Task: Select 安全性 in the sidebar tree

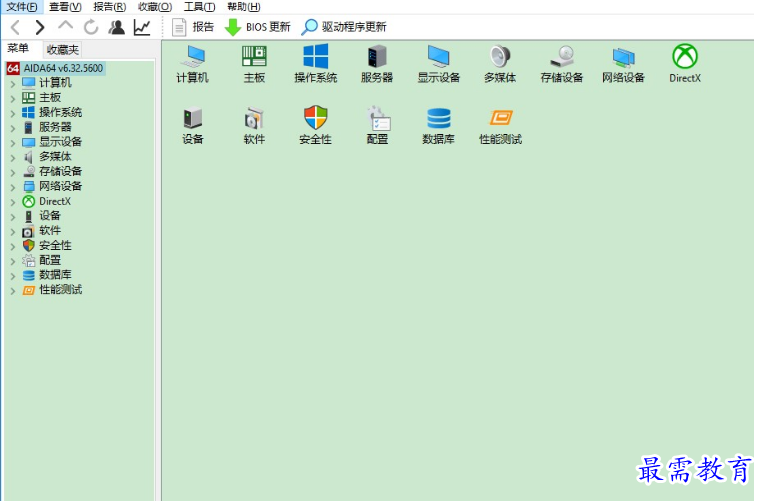Action: (47, 245)
